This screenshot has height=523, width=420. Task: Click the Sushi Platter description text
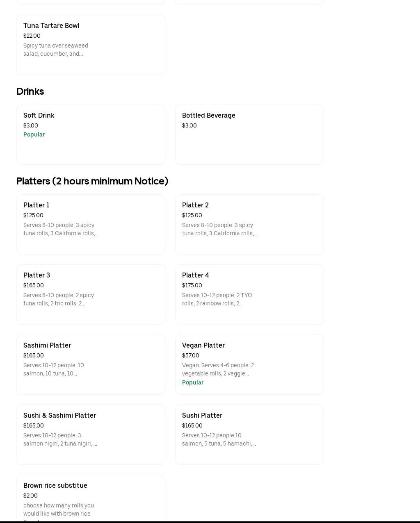pos(219,439)
